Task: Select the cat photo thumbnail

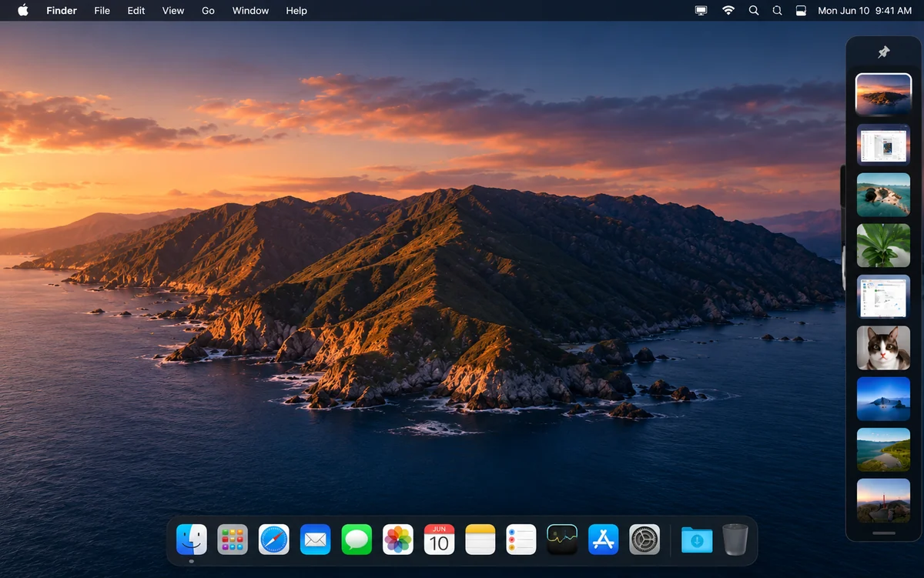Action: tap(884, 347)
